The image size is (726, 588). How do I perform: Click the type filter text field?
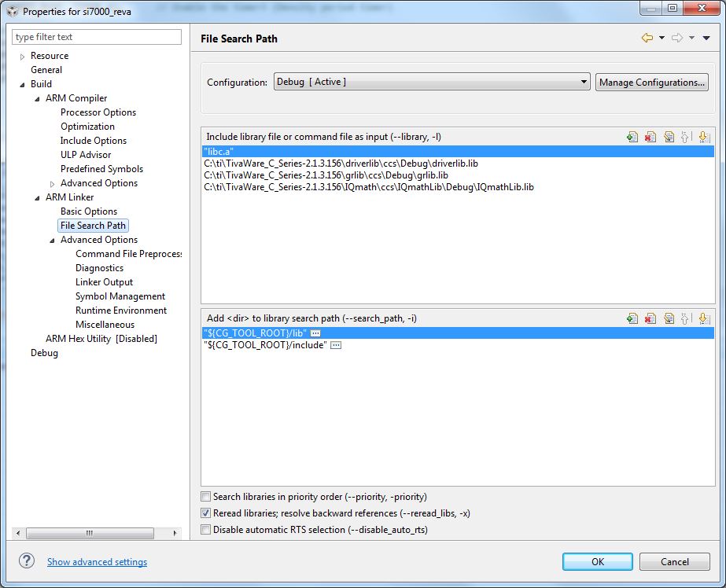(97, 37)
